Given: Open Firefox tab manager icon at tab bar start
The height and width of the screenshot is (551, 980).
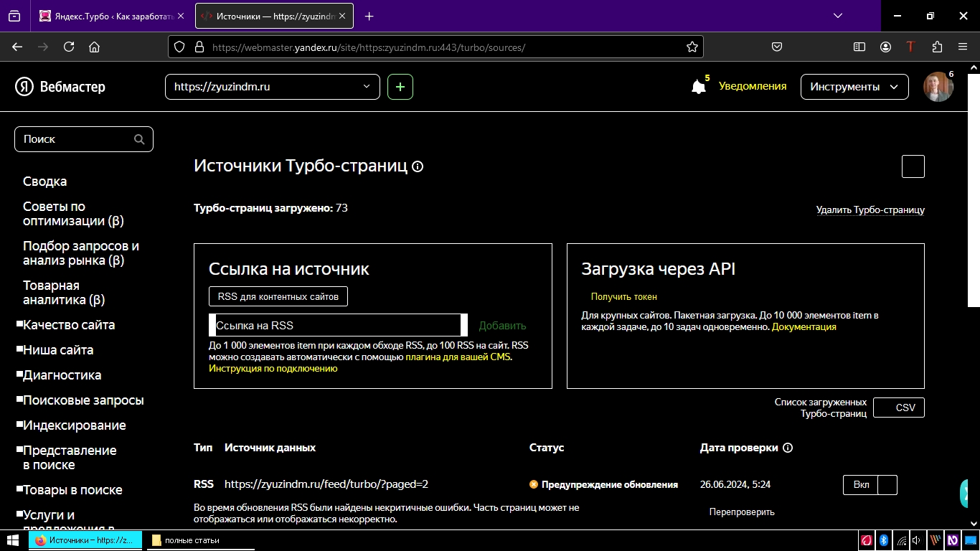Looking at the screenshot, I should tap(14, 16).
